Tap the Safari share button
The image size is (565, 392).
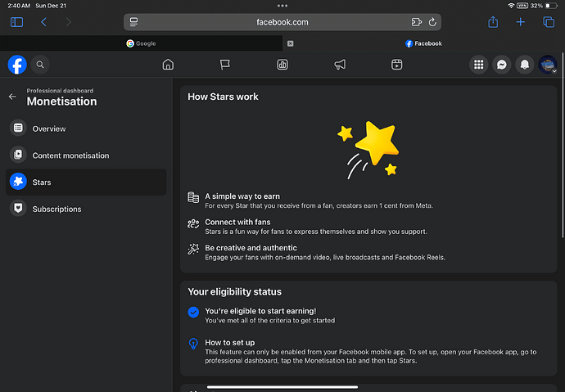click(x=493, y=22)
